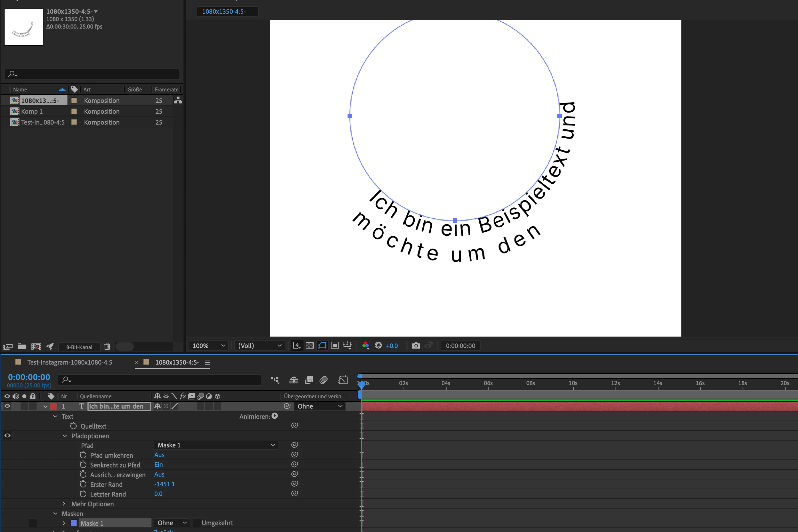Image resolution: width=798 pixels, height=532 pixels.
Task: Take a snapshot with the camera icon
Action: tap(416, 345)
